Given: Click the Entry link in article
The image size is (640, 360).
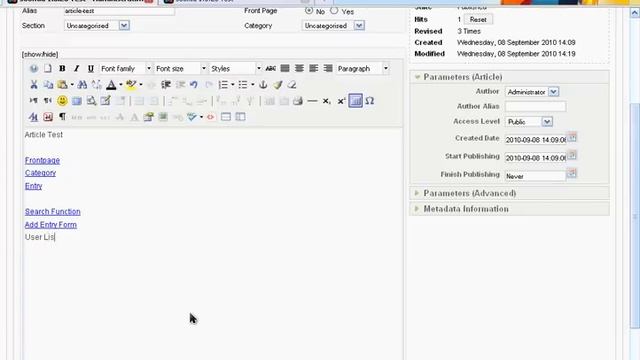Looking at the screenshot, I should click(x=33, y=186).
